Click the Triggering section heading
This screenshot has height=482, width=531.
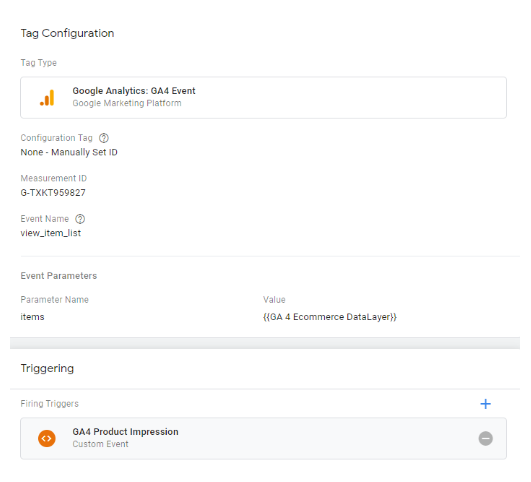[x=47, y=369]
